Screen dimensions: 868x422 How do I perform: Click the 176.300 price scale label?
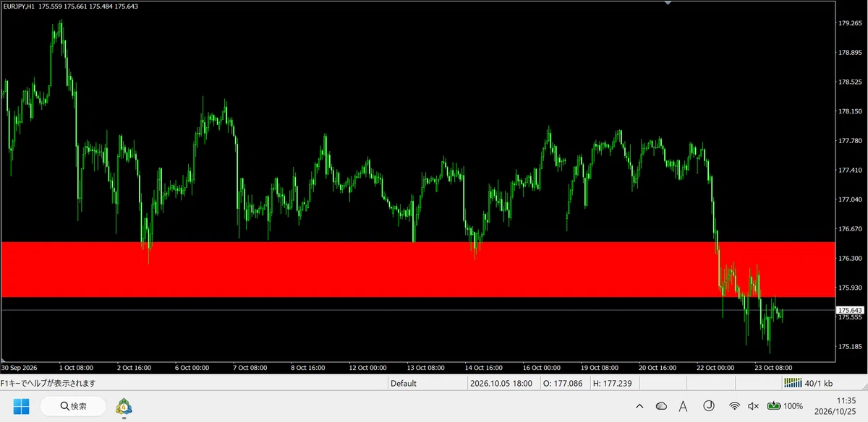coord(849,259)
